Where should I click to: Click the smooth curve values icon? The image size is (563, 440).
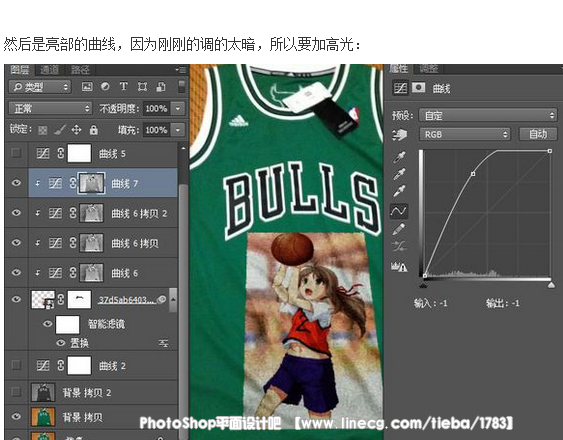(x=399, y=247)
